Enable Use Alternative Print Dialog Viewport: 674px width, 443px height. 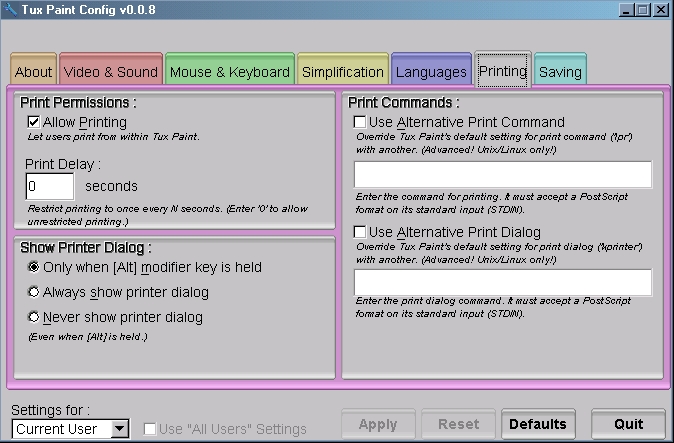click(x=360, y=231)
